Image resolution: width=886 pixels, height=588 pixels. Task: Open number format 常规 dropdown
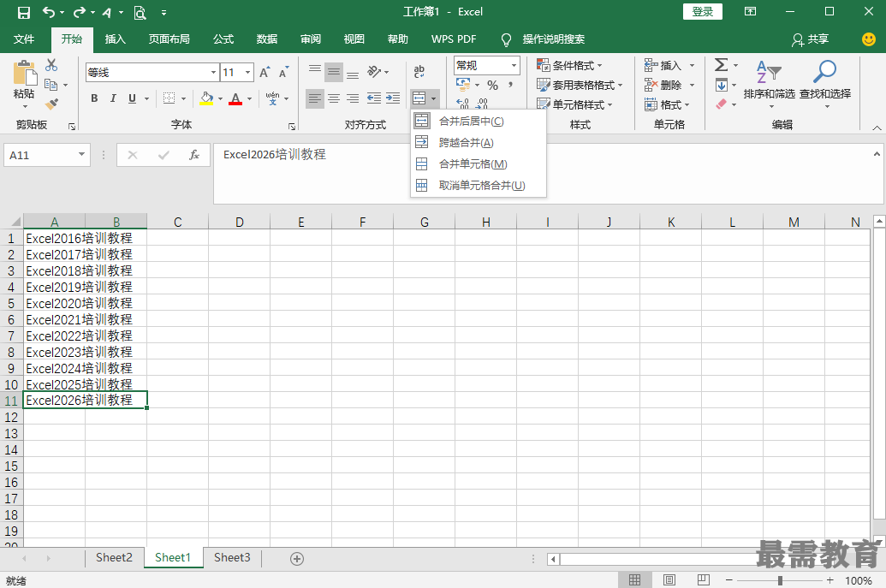click(x=514, y=66)
